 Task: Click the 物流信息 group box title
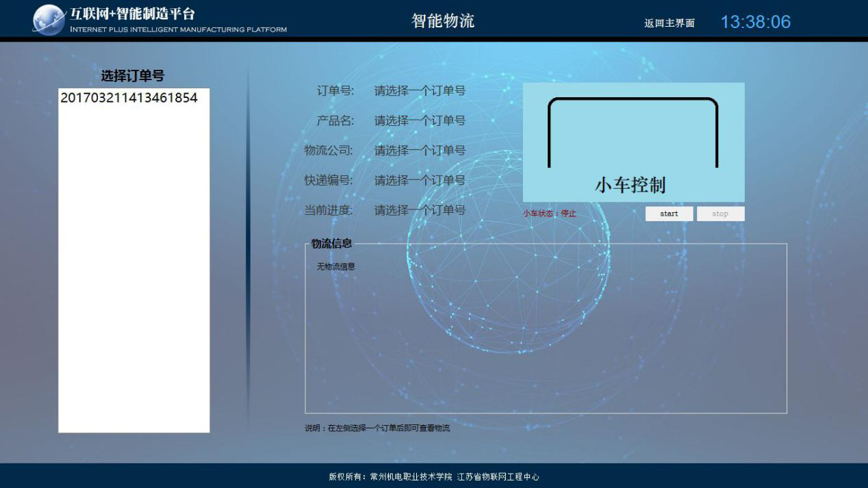click(331, 244)
